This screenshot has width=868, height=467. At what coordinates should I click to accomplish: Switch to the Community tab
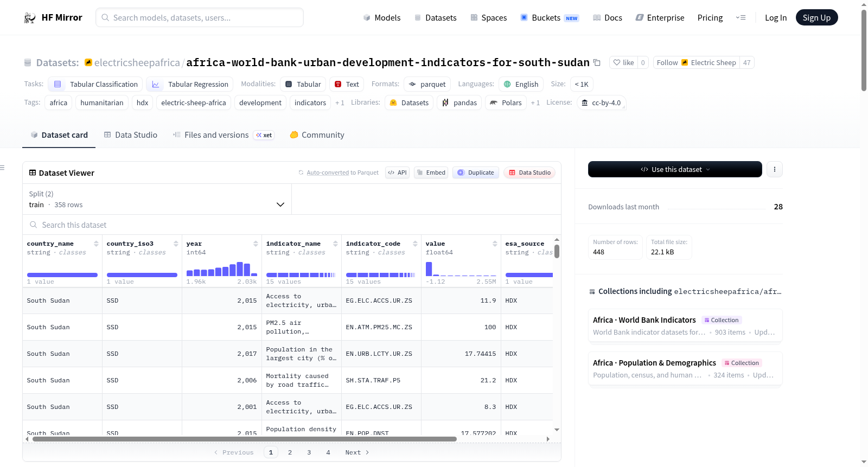pos(317,135)
